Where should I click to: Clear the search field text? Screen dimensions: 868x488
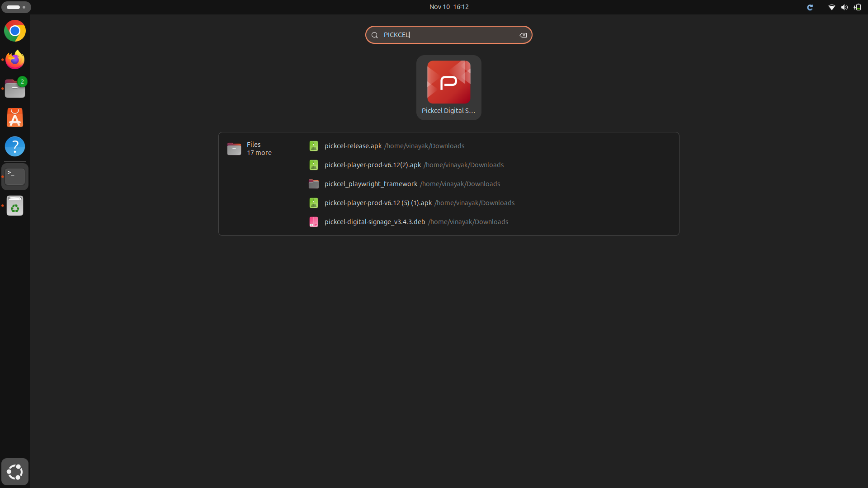pos(523,35)
